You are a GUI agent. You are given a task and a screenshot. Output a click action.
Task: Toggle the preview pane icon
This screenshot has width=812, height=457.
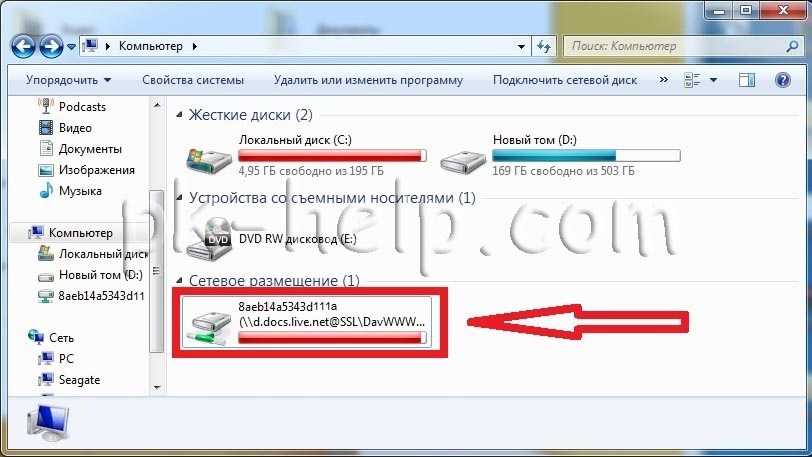(x=747, y=80)
